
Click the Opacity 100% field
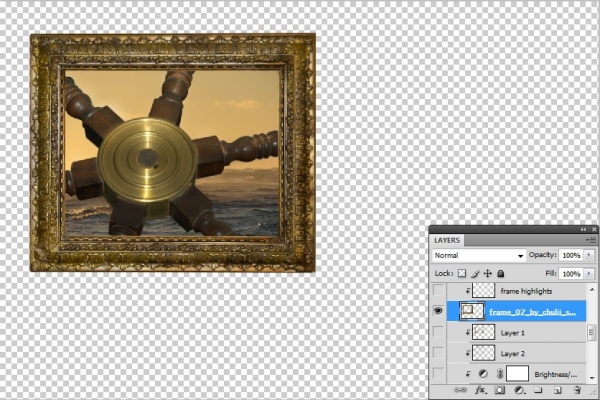coord(572,255)
